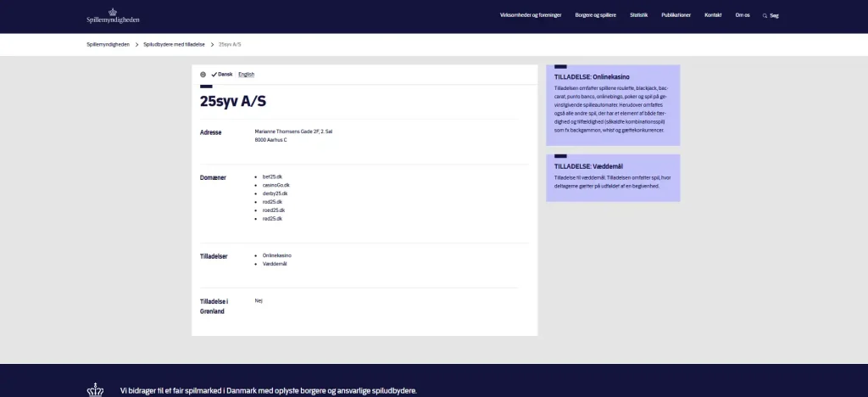Click the casinoGo.dk domain entry

pos(275,185)
